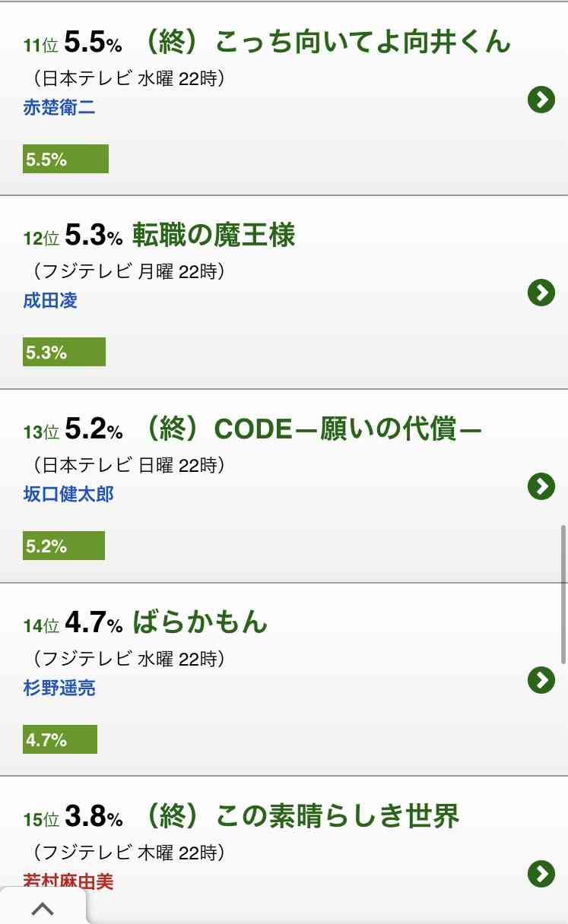Open arrow icon for こっち向いてよ向井くん row
The width and height of the screenshot is (568, 924).
coord(541,100)
